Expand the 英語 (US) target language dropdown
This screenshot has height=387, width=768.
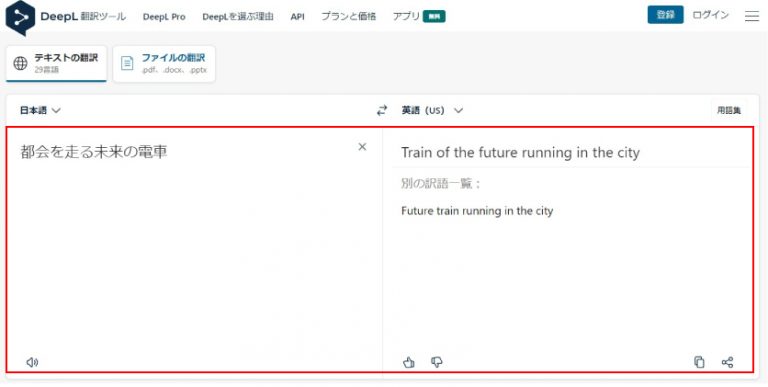tap(432, 111)
